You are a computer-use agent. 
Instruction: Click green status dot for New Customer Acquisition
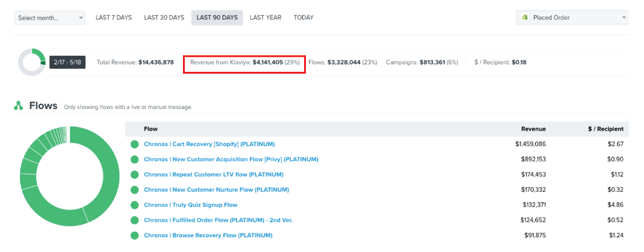[x=135, y=160]
